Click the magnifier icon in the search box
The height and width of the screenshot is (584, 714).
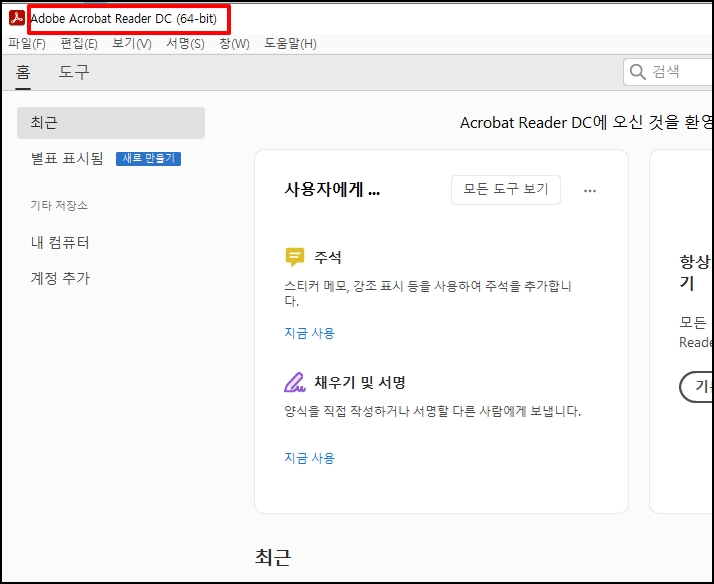(638, 71)
